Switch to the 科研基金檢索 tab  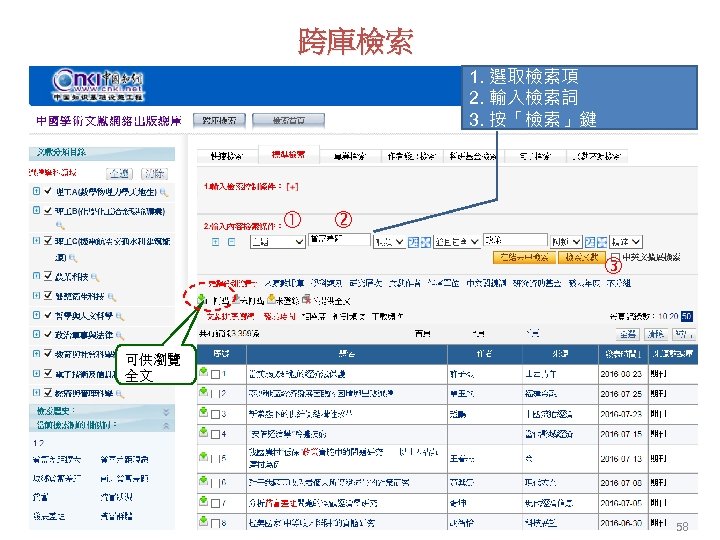pyautogui.click(x=472, y=156)
